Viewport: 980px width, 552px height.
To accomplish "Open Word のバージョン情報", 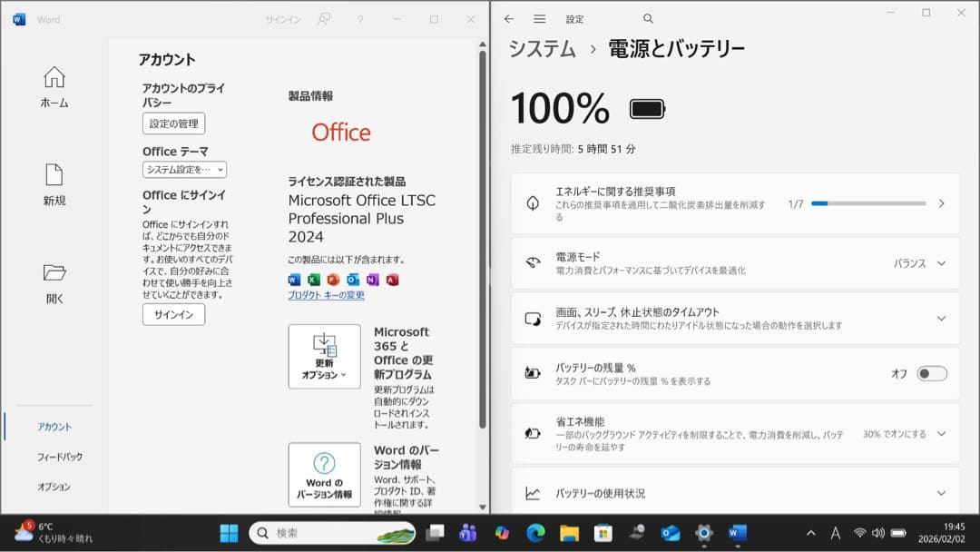I will coord(324,474).
